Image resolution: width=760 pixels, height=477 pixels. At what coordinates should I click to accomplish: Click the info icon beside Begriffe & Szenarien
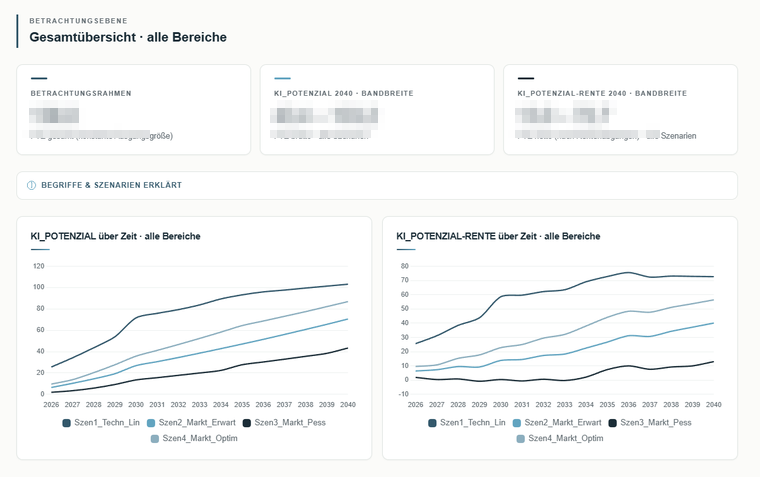click(x=32, y=185)
